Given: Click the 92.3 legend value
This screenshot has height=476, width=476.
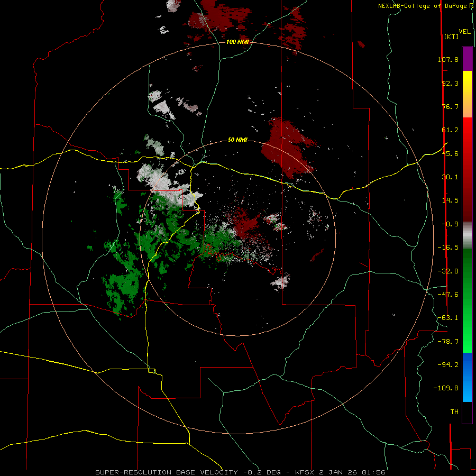Looking at the screenshot, I should [450, 83].
